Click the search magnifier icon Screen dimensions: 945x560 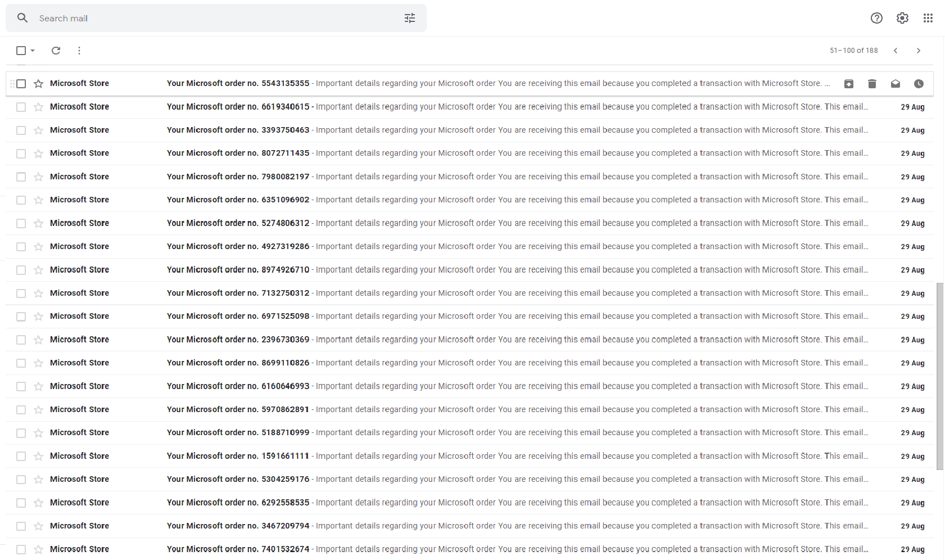[22, 18]
